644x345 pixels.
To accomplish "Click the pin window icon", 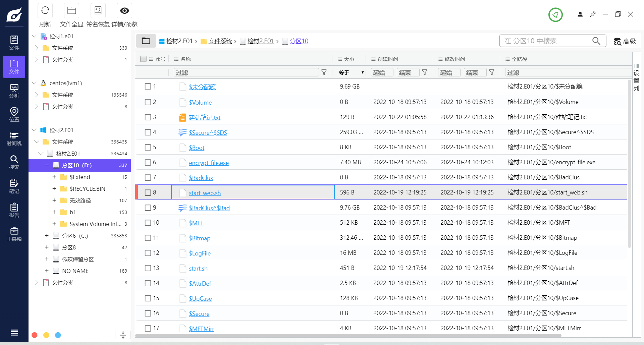I will coord(593,14).
